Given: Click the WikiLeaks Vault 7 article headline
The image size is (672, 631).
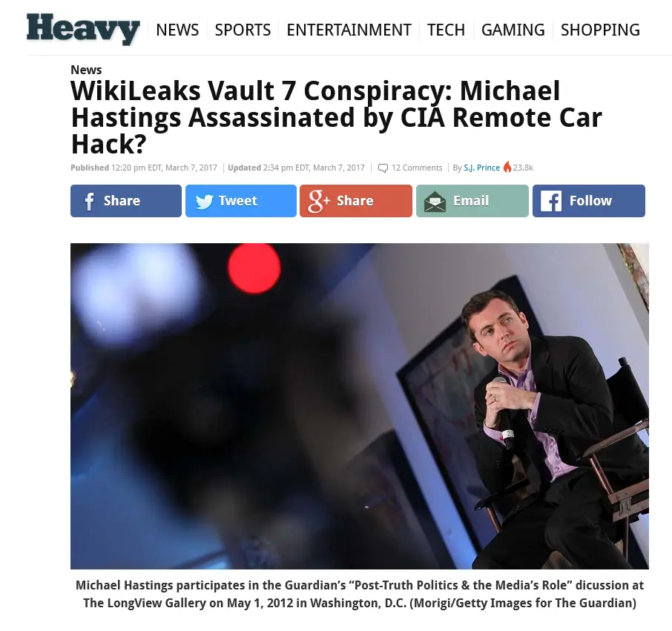Looking at the screenshot, I should pyautogui.click(x=337, y=117).
